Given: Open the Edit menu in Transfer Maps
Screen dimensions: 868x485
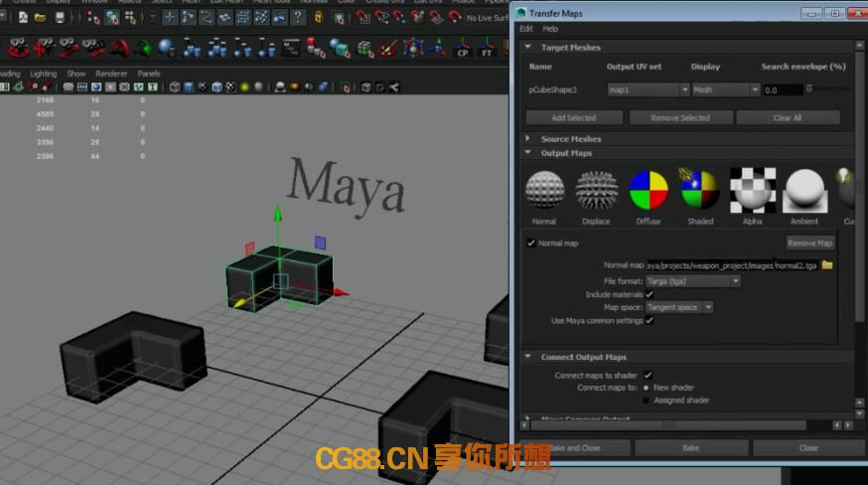Looking at the screenshot, I should tap(526, 29).
